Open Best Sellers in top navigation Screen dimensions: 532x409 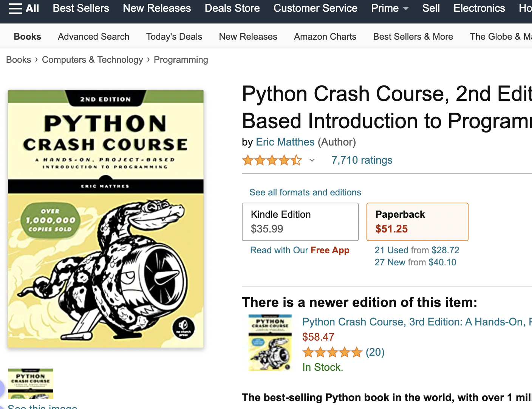point(81,8)
